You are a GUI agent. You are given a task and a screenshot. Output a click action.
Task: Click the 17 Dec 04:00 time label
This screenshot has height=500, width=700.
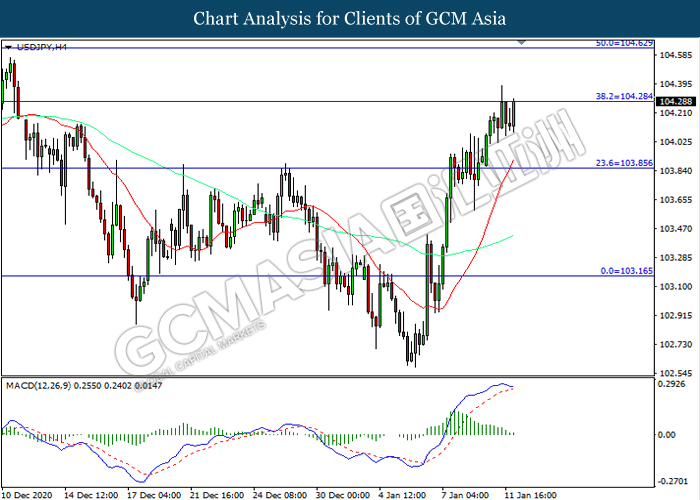point(154,495)
